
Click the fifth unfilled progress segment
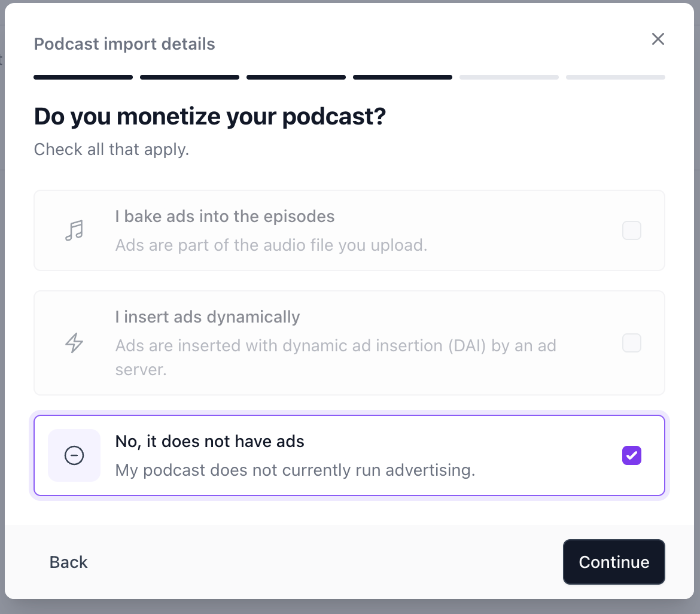pos(509,77)
